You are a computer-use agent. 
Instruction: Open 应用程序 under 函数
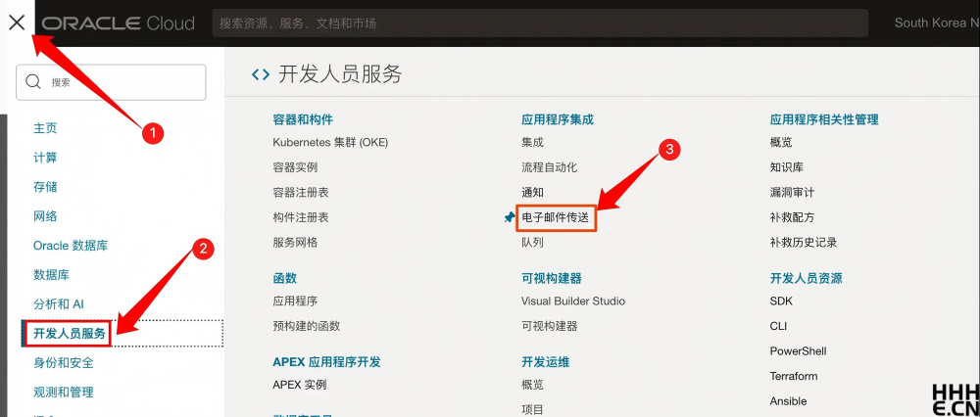pyautogui.click(x=295, y=301)
